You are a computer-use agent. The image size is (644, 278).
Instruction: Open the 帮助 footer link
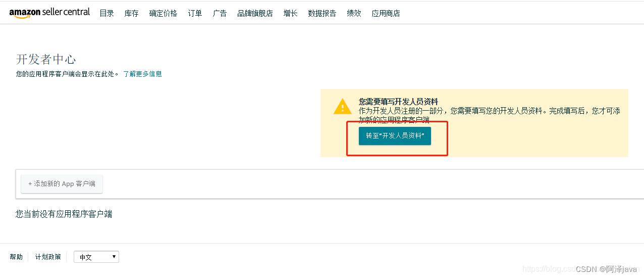point(16,257)
